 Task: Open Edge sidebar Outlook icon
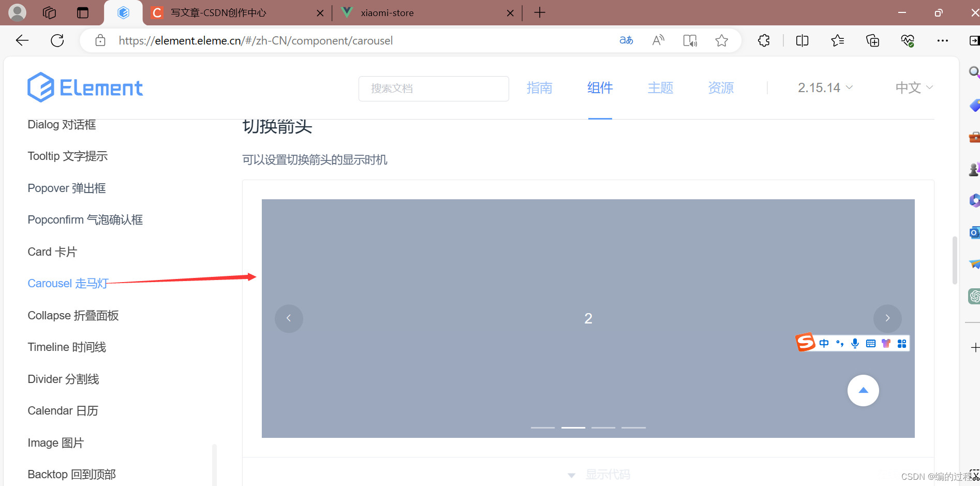click(x=974, y=232)
